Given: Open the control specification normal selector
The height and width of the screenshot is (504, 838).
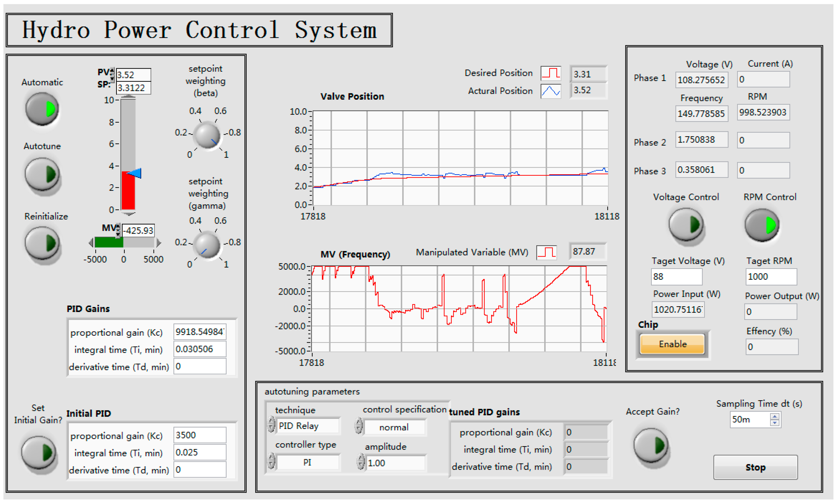Looking at the screenshot, I should 394,427.
